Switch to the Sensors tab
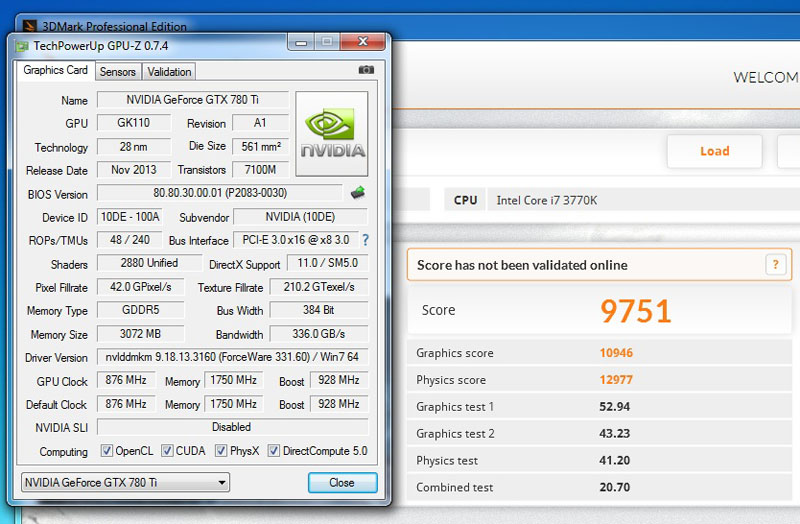The width and height of the screenshot is (800, 524). (118, 72)
